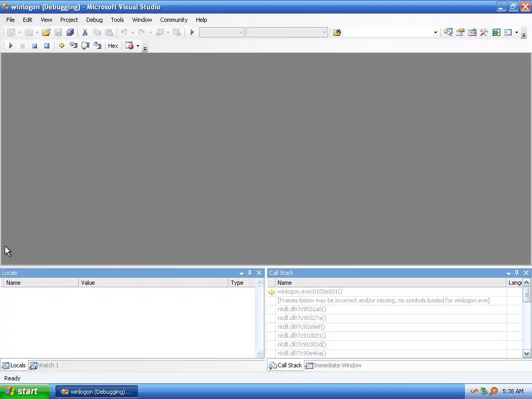Select the Call Stack tab
Image resolution: width=532 pixels, height=399 pixels.
[x=285, y=365]
